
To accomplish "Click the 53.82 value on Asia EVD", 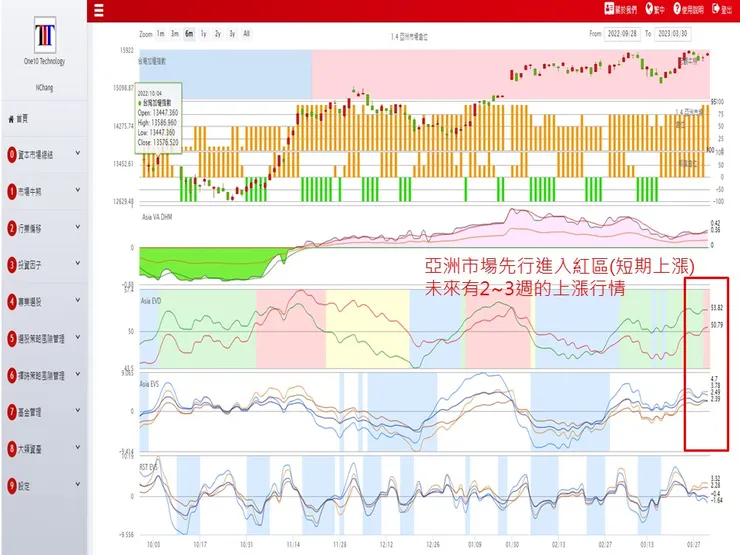I will click(716, 308).
